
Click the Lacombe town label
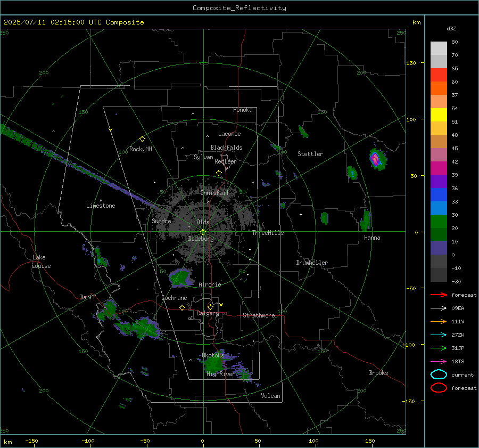229,134
